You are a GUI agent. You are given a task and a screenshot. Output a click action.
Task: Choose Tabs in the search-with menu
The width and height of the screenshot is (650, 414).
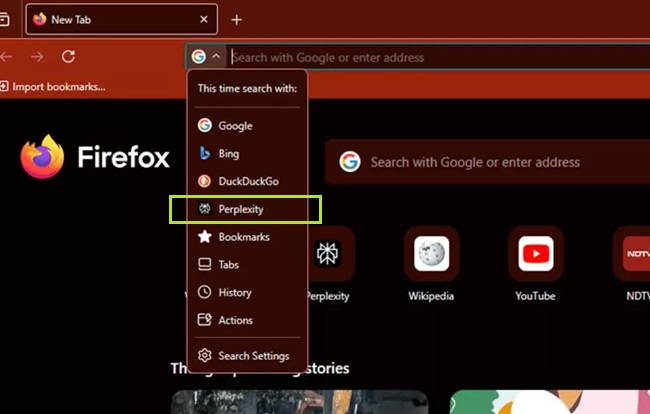pyautogui.click(x=247, y=264)
